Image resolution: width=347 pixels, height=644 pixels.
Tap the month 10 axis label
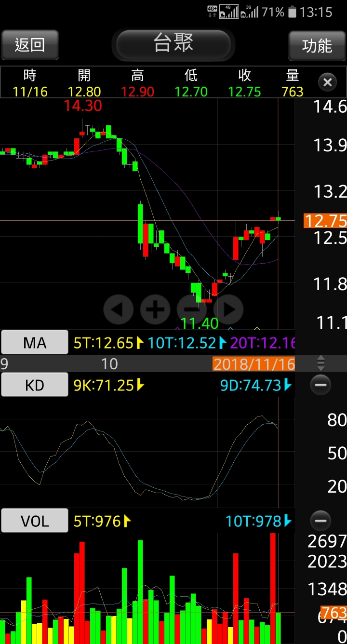[x=109, y=363]
